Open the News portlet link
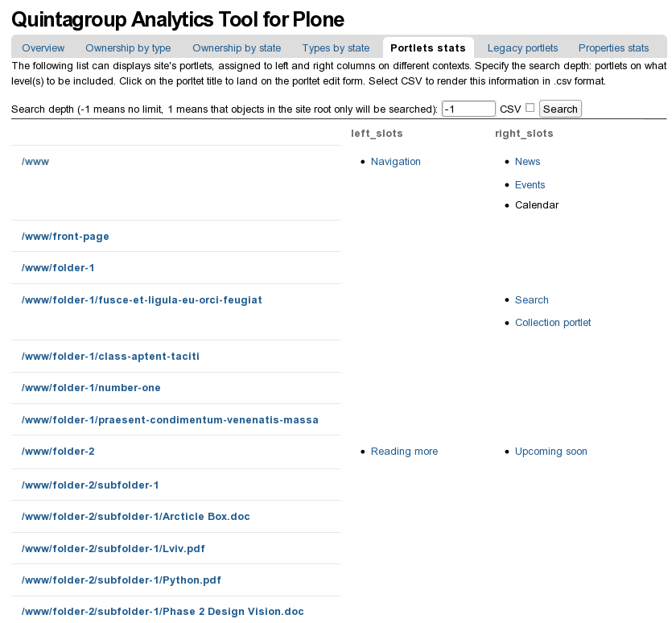672x623 pixels. 527,162
